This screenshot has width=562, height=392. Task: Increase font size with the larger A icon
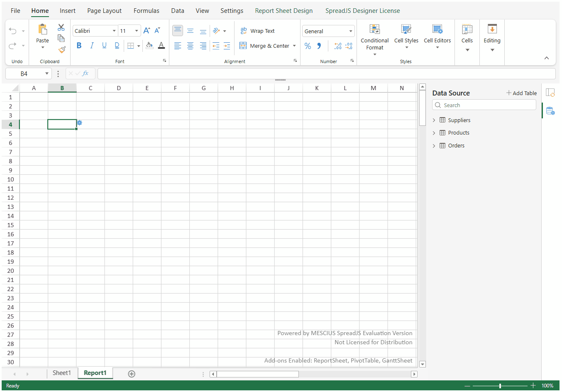pos(147,31)
